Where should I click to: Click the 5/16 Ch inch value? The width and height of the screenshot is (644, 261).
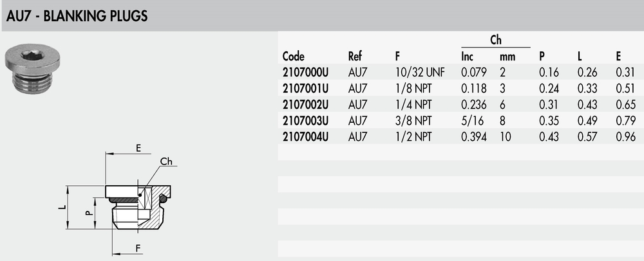472,121
